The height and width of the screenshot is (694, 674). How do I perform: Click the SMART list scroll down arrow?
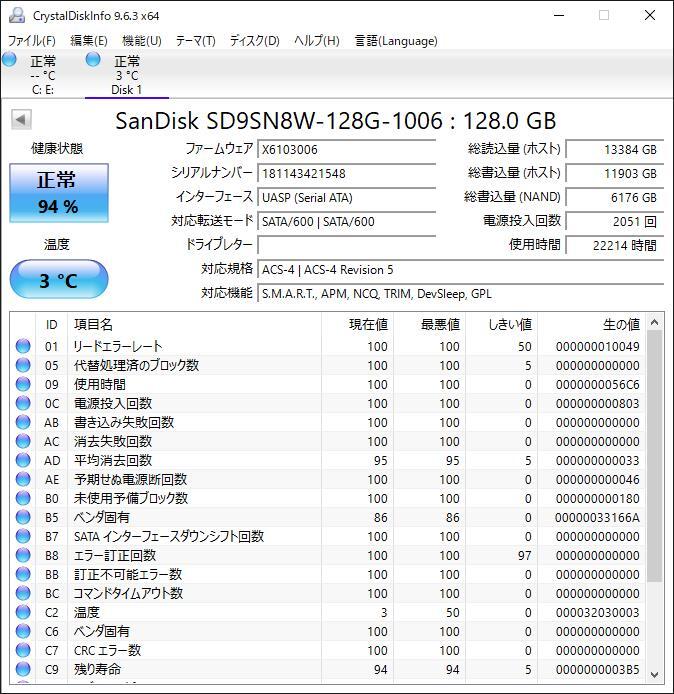655,675
